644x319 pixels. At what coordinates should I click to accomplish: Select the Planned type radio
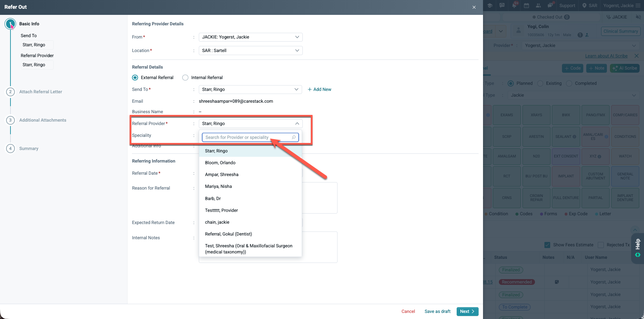(511, 83)
